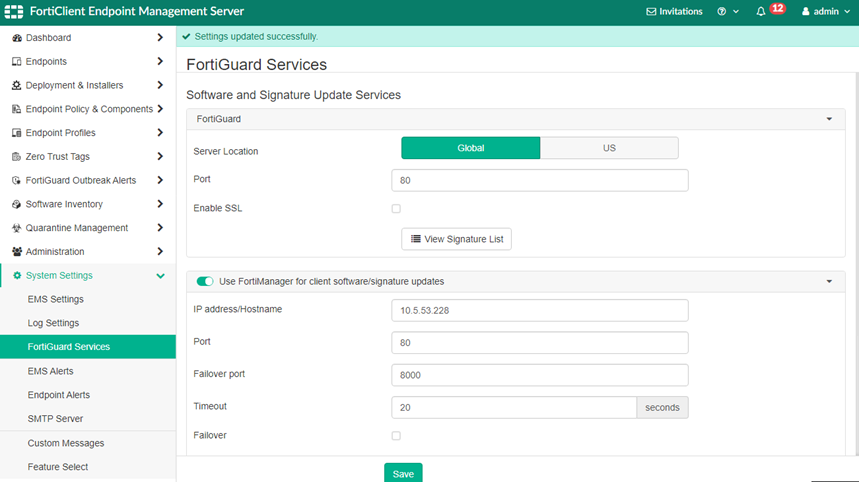Select US server location option
The image size is (859, 482).
(x=609, y=148)
